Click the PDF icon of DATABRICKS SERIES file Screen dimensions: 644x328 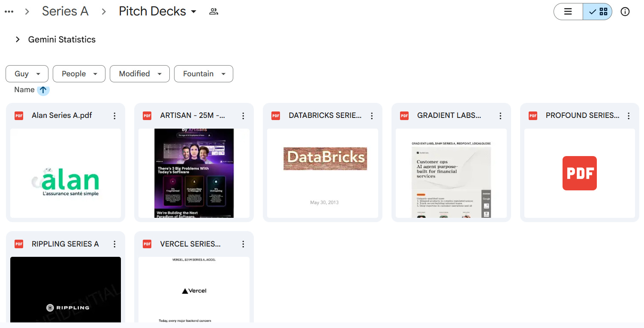276,116
